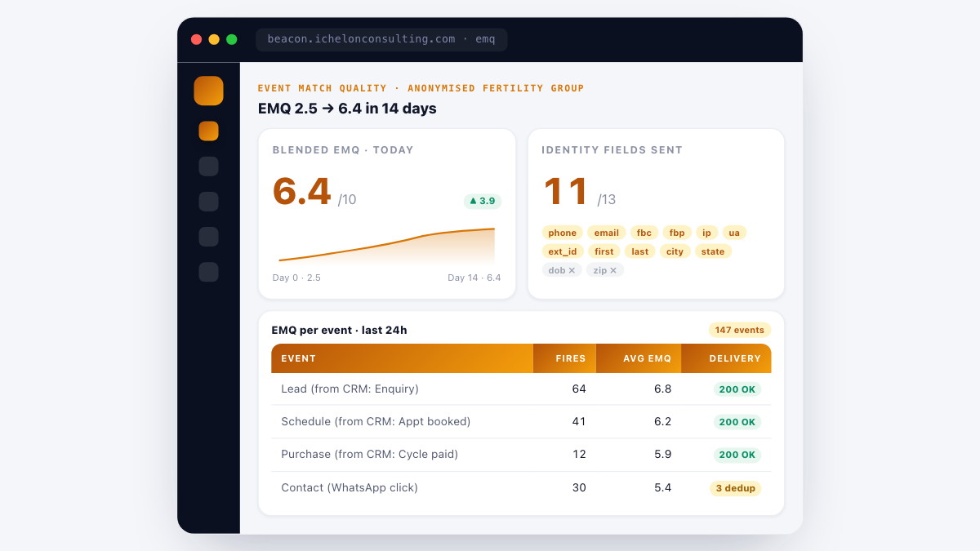This screenshot has height=551, width=980.
Task: Select the Contact (WhatsApp click) row
Action: tap(521, 488)
